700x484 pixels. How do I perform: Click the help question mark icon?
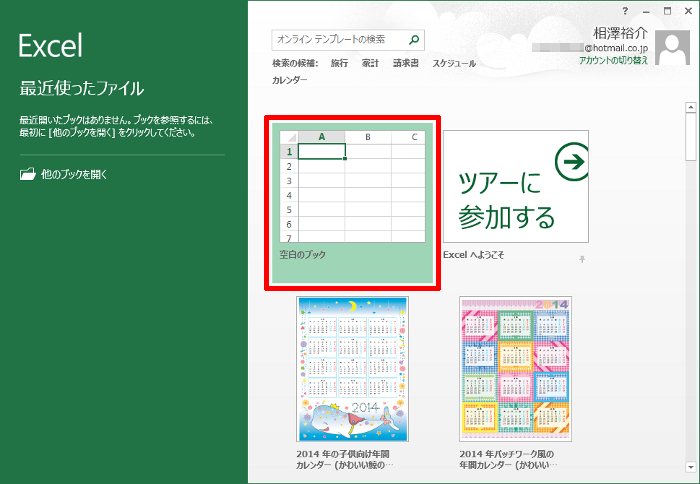(x=625, y=11)
